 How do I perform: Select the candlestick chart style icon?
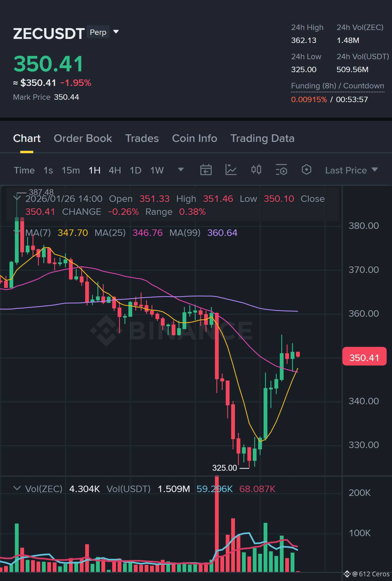[x=256, y=170]
